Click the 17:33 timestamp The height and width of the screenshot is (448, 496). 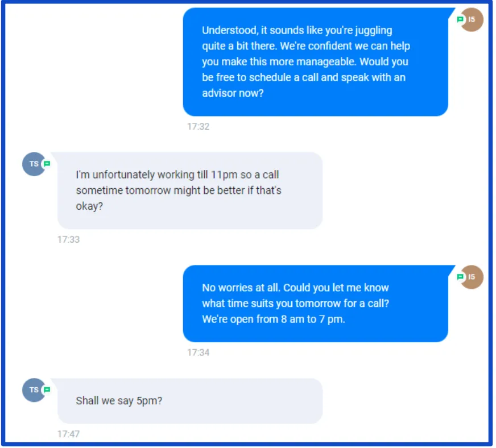[x=68, y=240]
